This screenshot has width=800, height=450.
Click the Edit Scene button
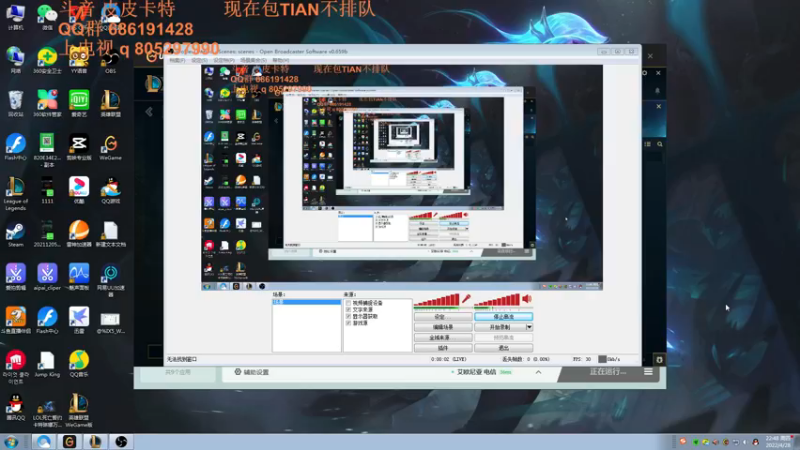point(443,327)
